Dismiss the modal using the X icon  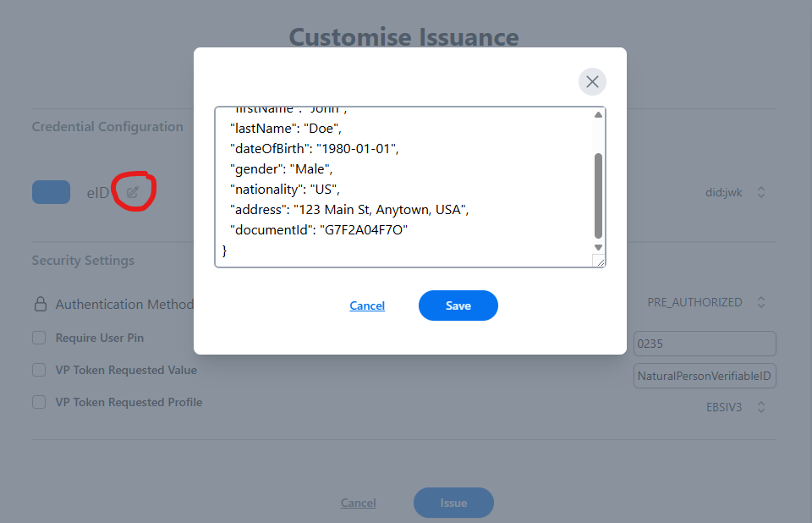point(591,81)
